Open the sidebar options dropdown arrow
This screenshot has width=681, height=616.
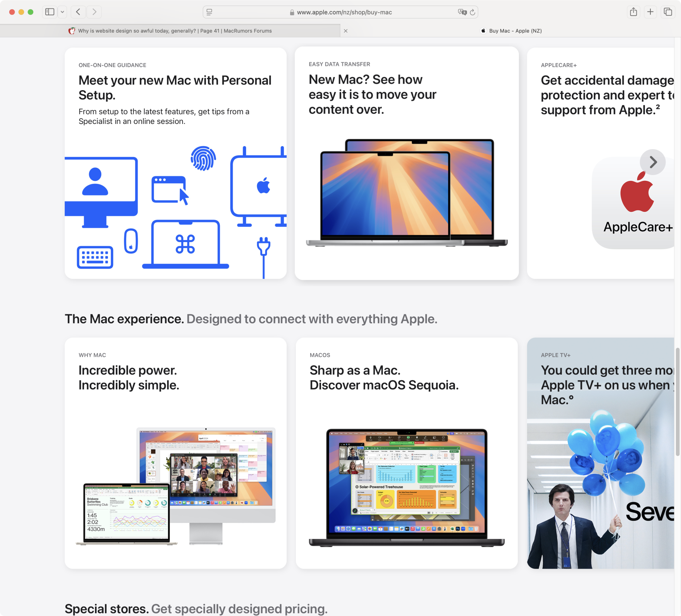point(62,12)
